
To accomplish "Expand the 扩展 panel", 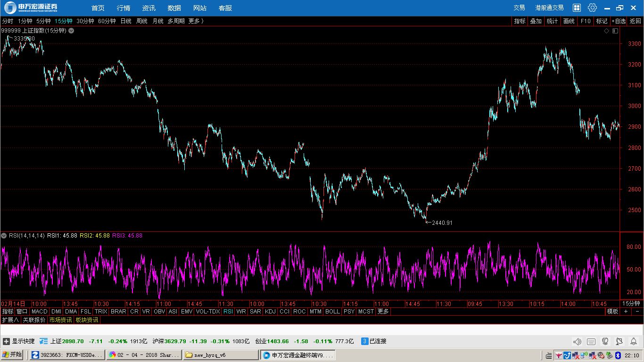I will click(10, 320).
